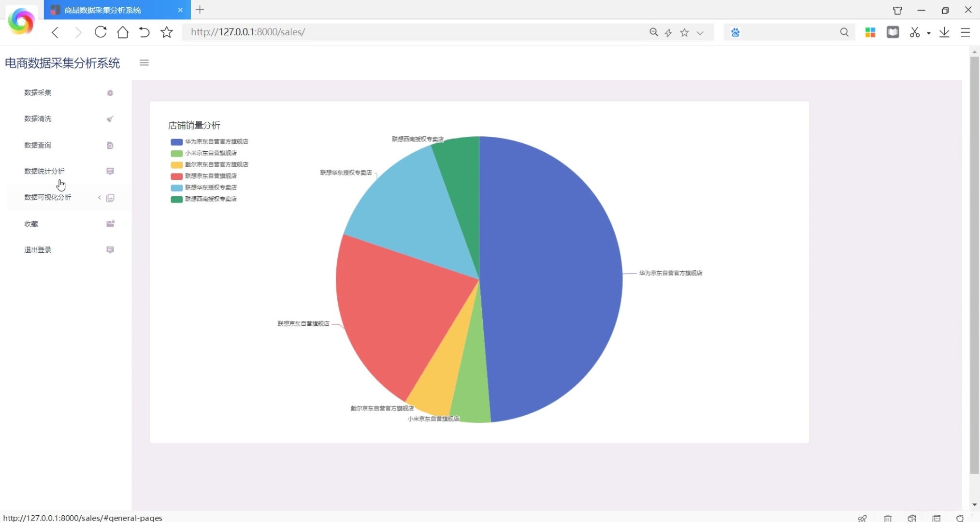Open address bar dropdown arrow

(700, 33)
